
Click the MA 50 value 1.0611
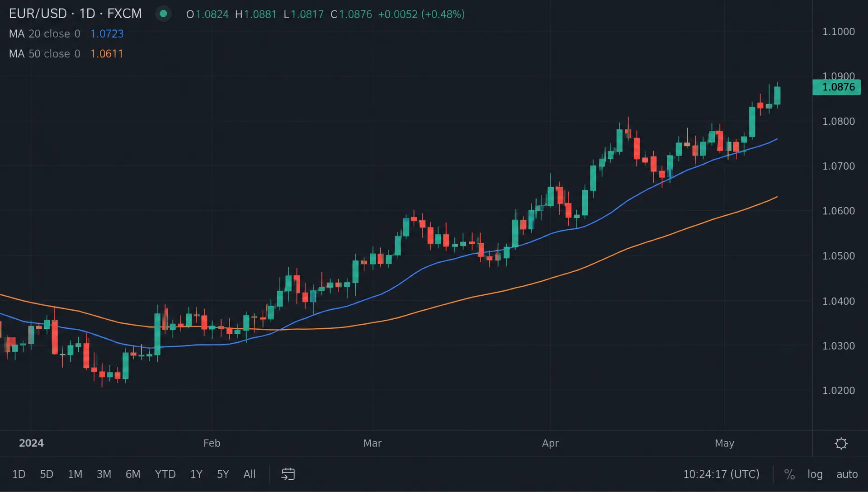(107, 54)
